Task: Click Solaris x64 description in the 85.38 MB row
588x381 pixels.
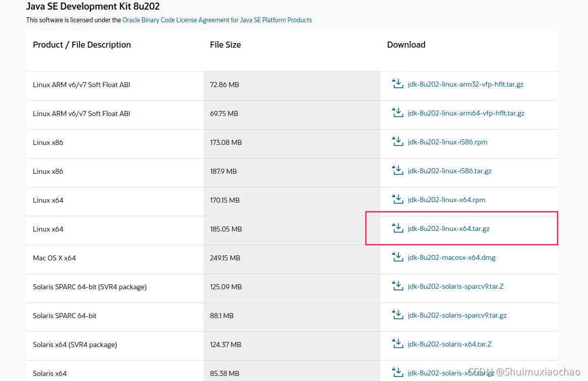Action: tap(115, 371)
